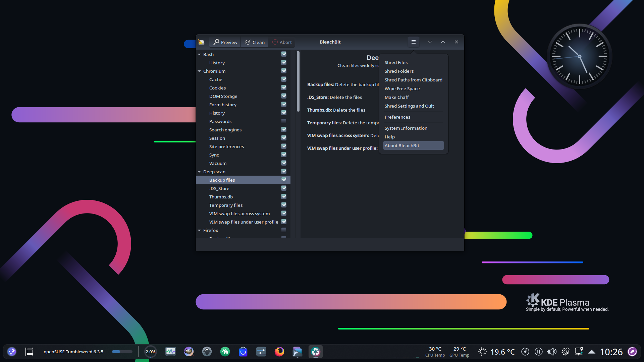644x362 pixels.
Task: Click the purple compass icon at the panel's end
Action: pos(632,352)
